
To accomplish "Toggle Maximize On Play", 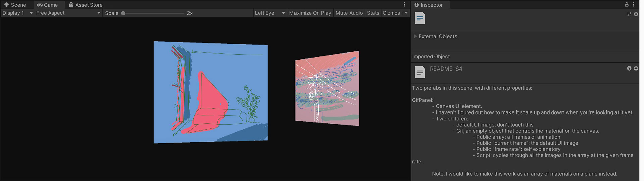I will [x=310, y=13].
